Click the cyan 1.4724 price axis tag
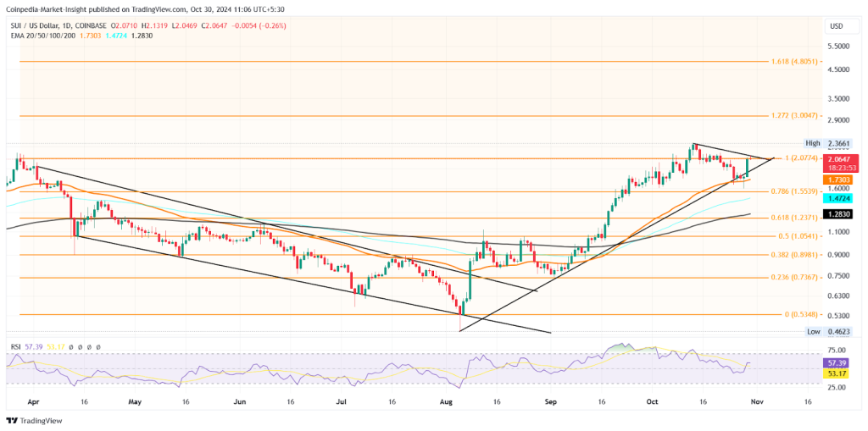868x431 pixels. [838, 198]
